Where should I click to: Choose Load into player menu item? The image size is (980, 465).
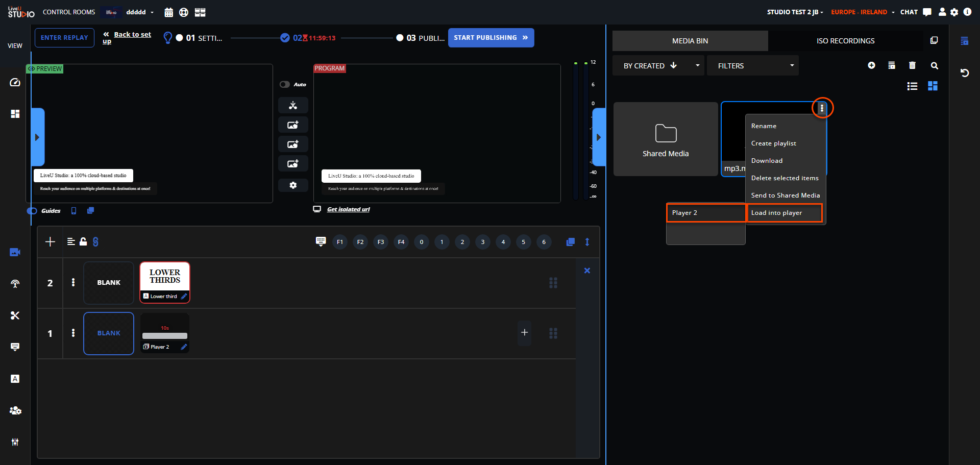point(784,213)
